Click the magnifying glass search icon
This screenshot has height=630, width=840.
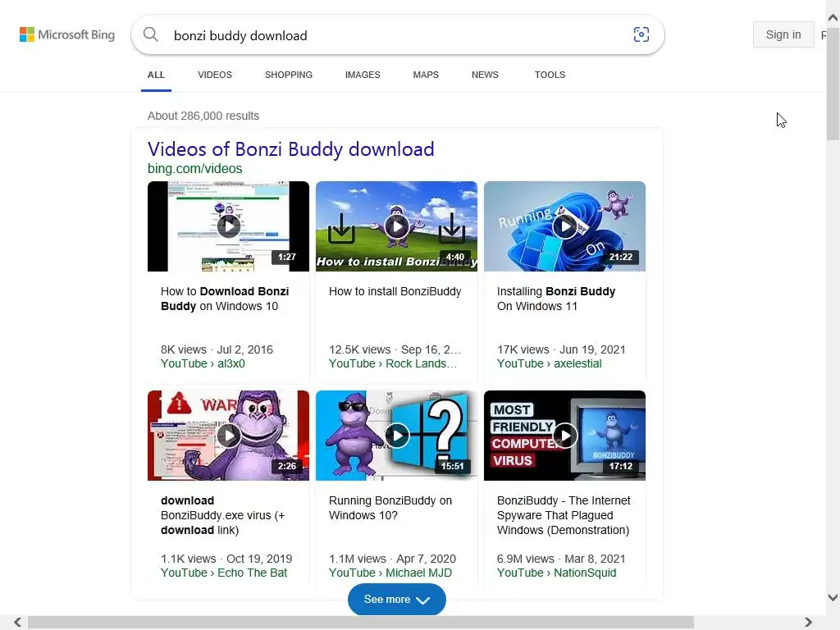pyautogui.click(x=151, y=34)
